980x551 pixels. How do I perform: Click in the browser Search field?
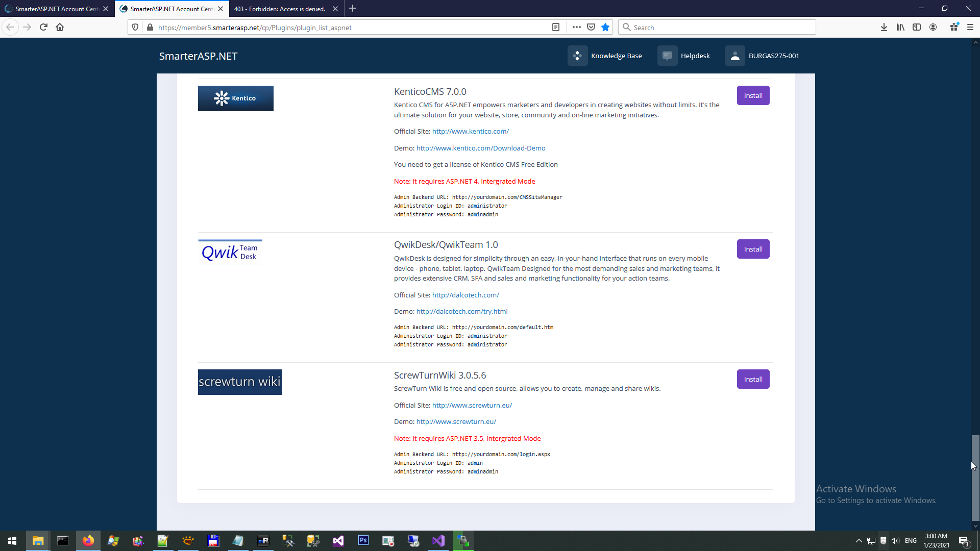(720, 28)
